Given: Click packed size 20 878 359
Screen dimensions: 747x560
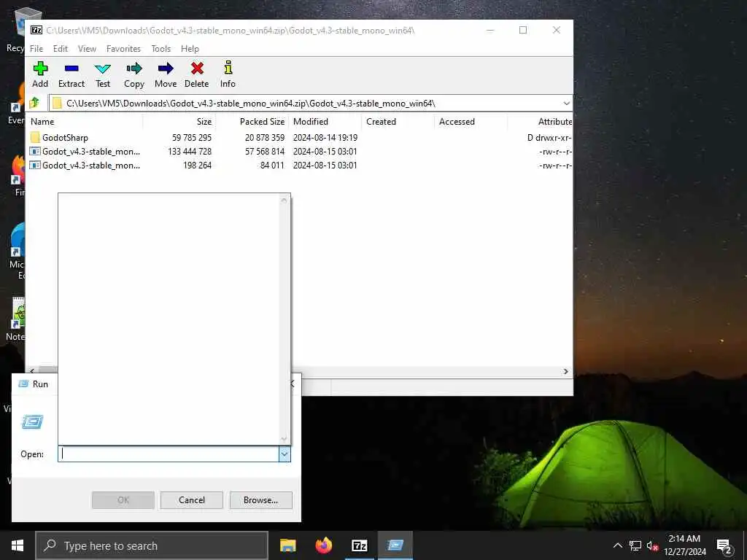Looking at the screenshot, I should pyautogui.click(x=265, y=138).
